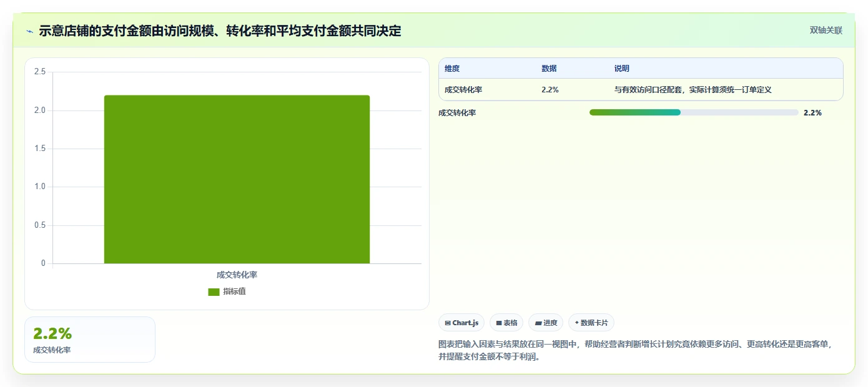Click the green 成交转化率 bar in chart
868x387 pixels.
click(237, 179)
